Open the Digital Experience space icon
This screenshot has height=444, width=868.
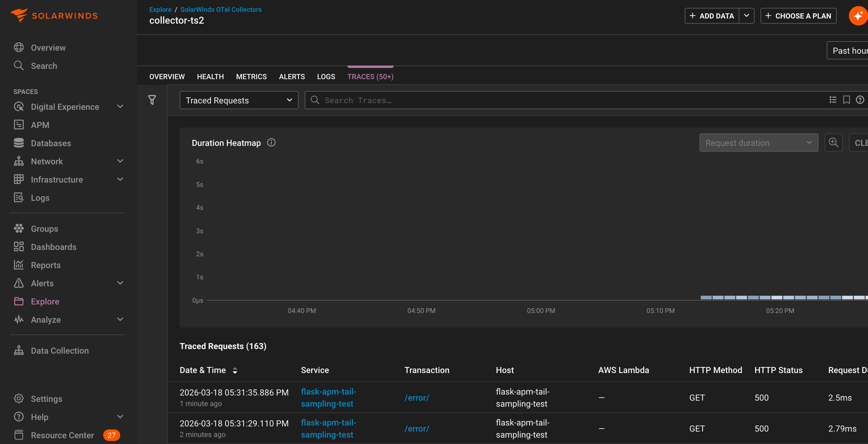[x=19, y=106]
